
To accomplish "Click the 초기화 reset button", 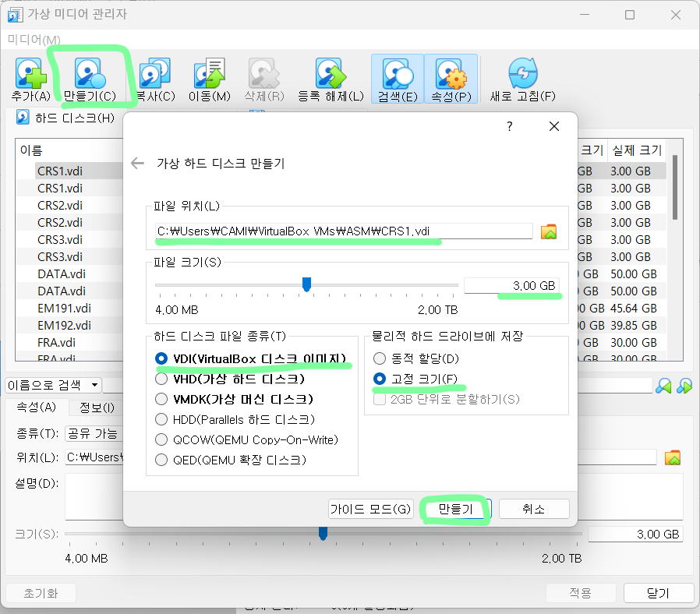I will click(x=41, y=593).
